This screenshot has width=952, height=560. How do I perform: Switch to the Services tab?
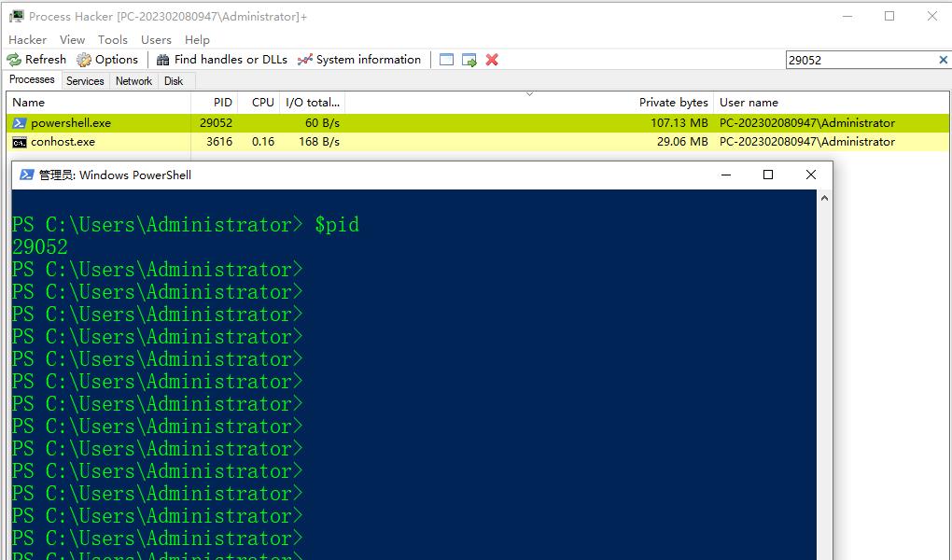pos(85,81)
